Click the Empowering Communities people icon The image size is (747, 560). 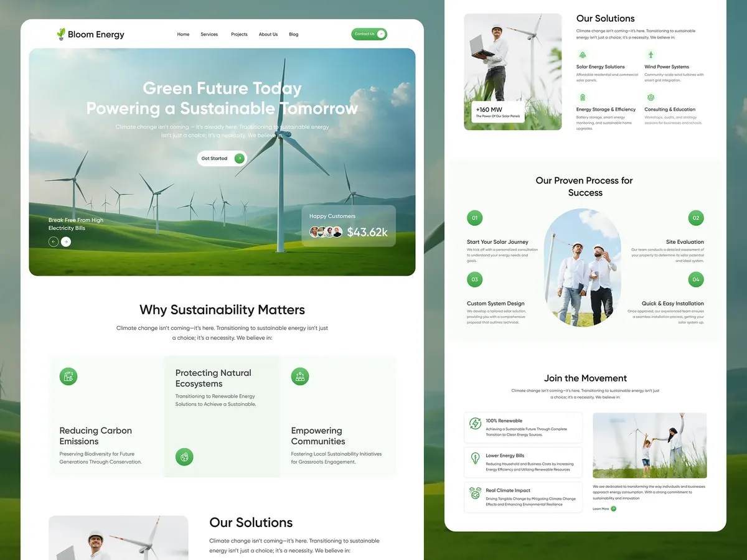pyautogui.click(x=300, y=376)
